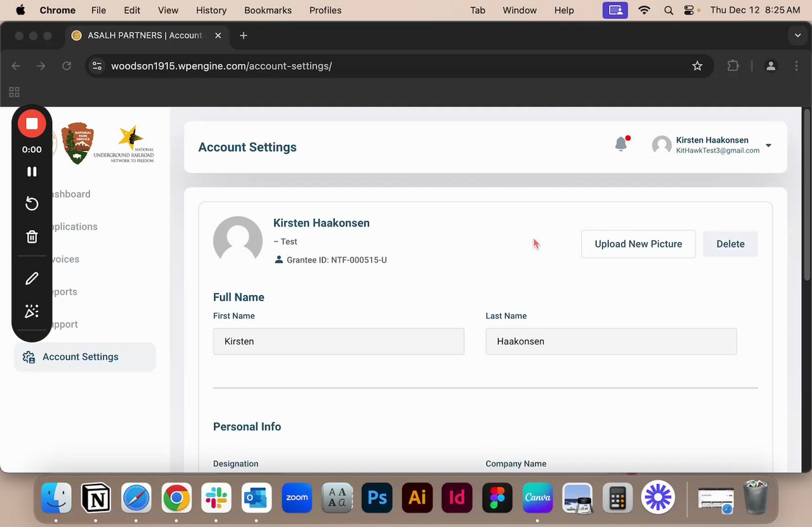Click the site info icon in address bar
The height and width of the screenshot is (527, 812).
click(97, 66)
